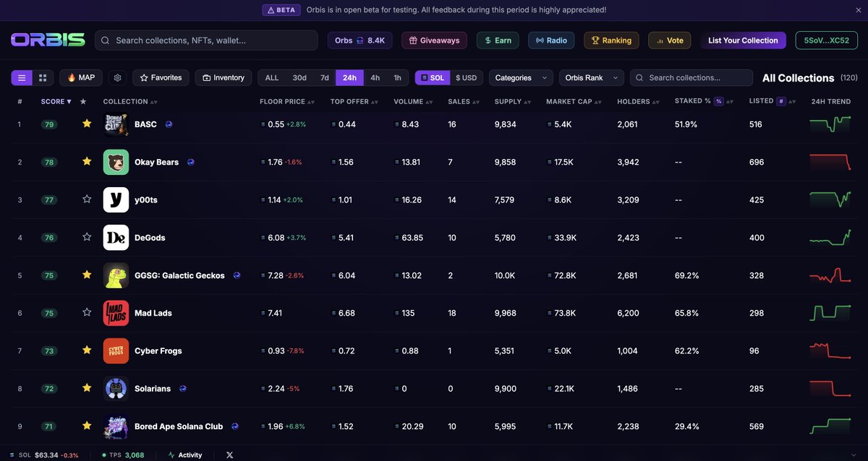Show Favorites collections

pyautogui.click(x=161, y=77)
